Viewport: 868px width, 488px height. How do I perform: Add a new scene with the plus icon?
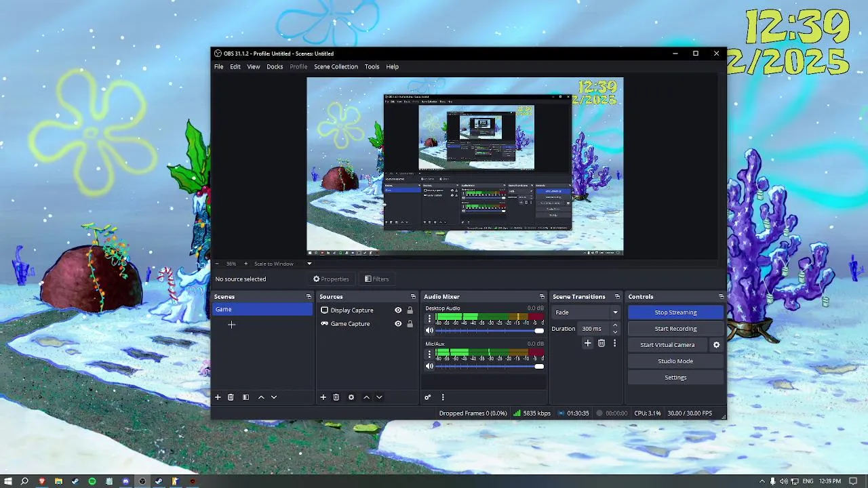point(218,397)
